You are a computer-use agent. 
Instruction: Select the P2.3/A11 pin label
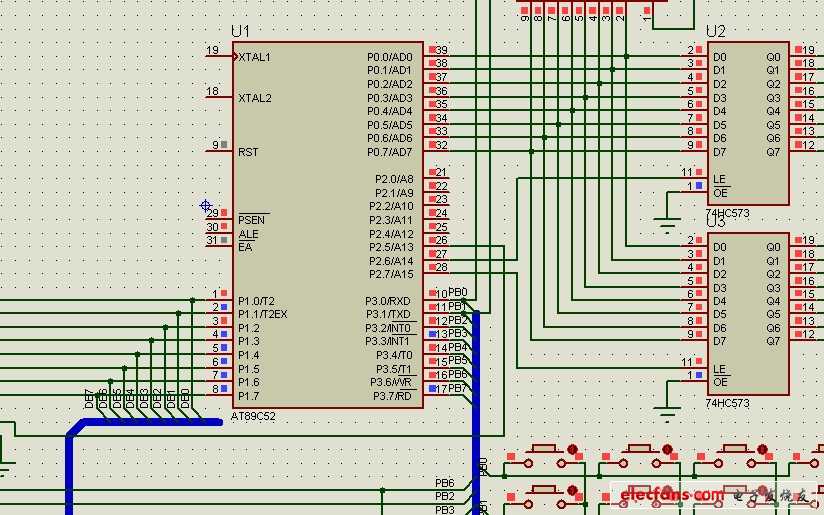click(x=392, y=220)
